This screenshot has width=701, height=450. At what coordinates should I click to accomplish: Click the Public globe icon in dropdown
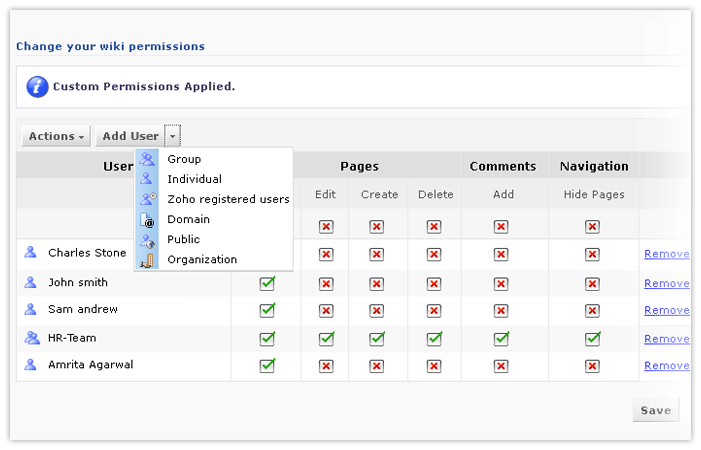click(147, 241)
